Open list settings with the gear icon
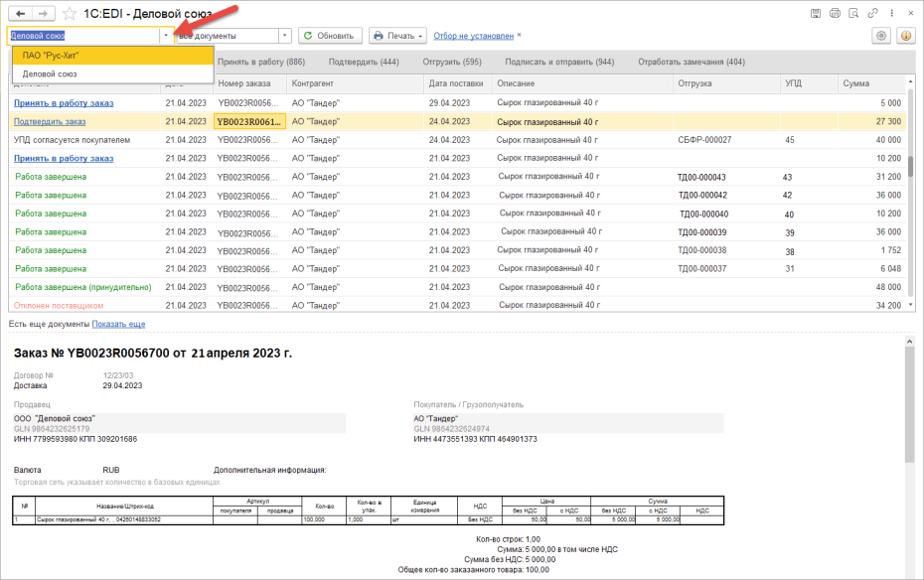 click(881, 36)
